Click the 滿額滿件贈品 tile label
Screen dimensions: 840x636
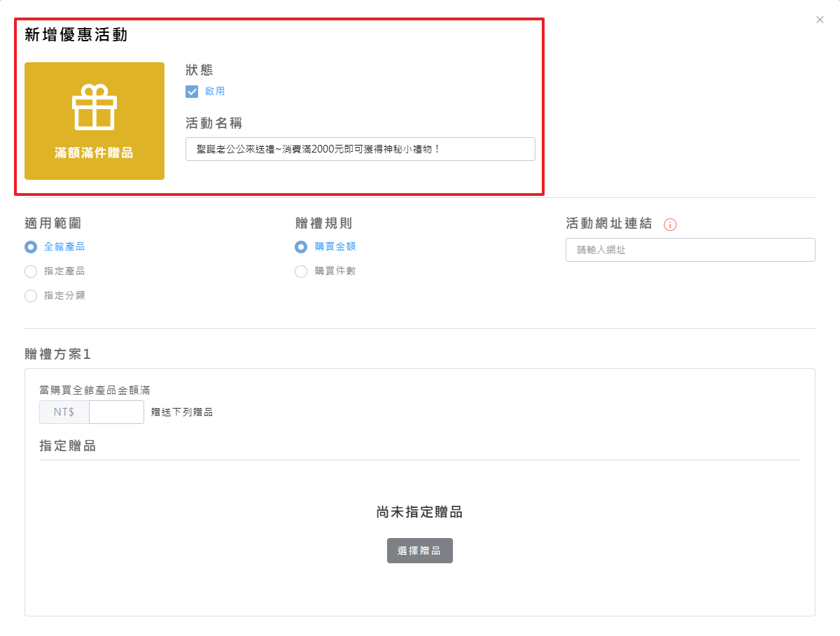coord(94,153)
